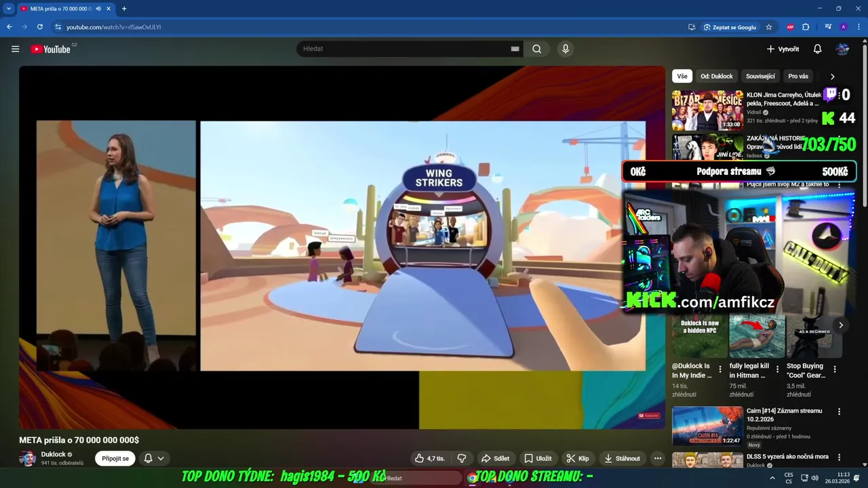Click the magnifier search button
This screenshot has width=868, height=488.
[x=536, y=49]
